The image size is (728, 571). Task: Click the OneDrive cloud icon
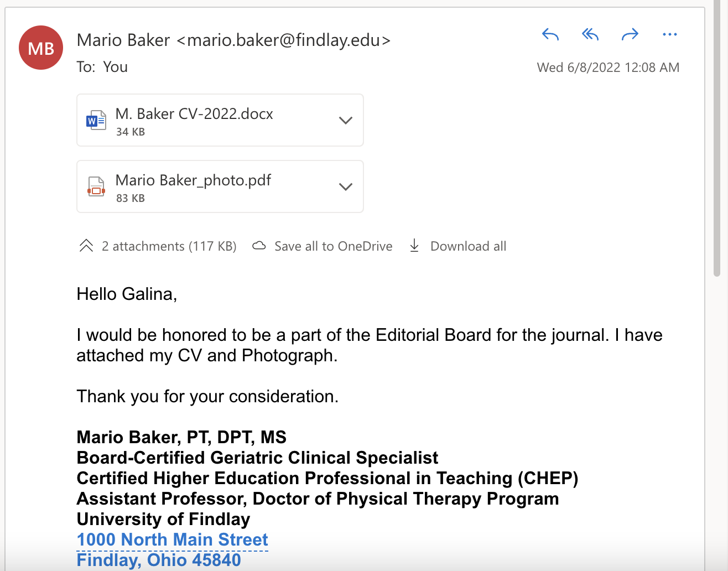[x=259, y=246]
